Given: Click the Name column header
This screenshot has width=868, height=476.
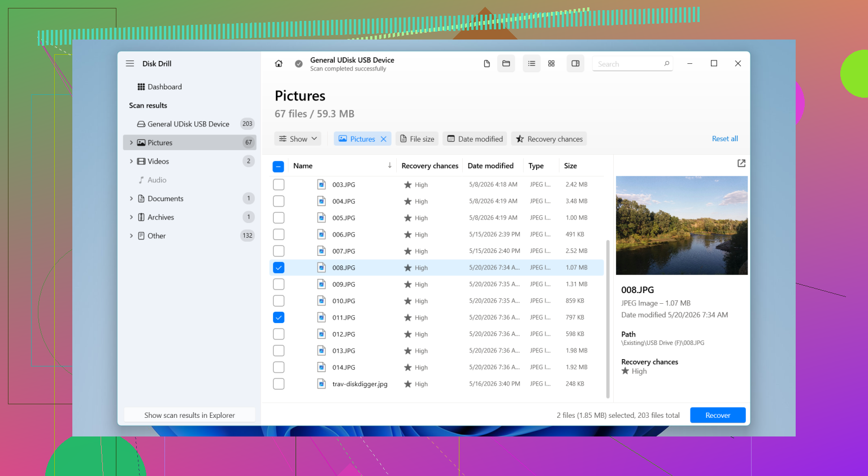Looking at the screenshot, I should tap(303, 165).
